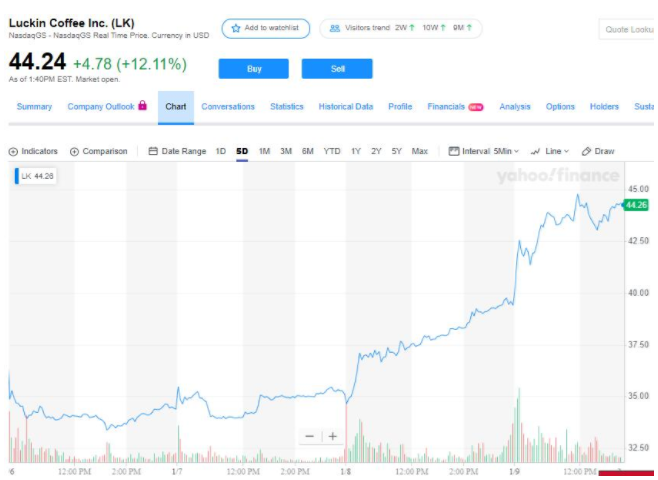This screenshot has height=480, width=658.
Task: Click the Comparison plus icon
Action: pos(74,151)
